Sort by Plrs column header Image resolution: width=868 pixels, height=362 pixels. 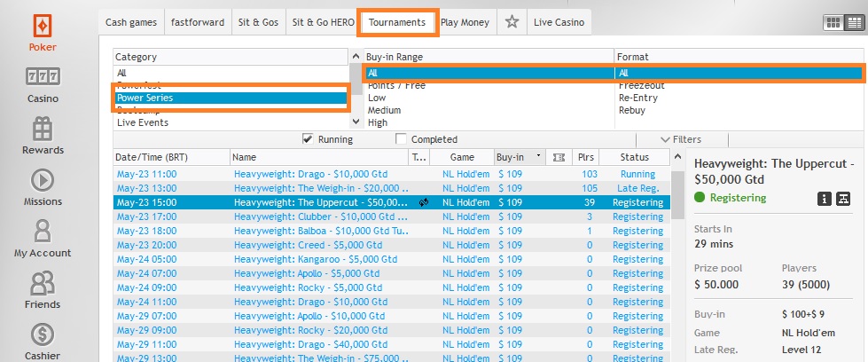coord(586,157)
